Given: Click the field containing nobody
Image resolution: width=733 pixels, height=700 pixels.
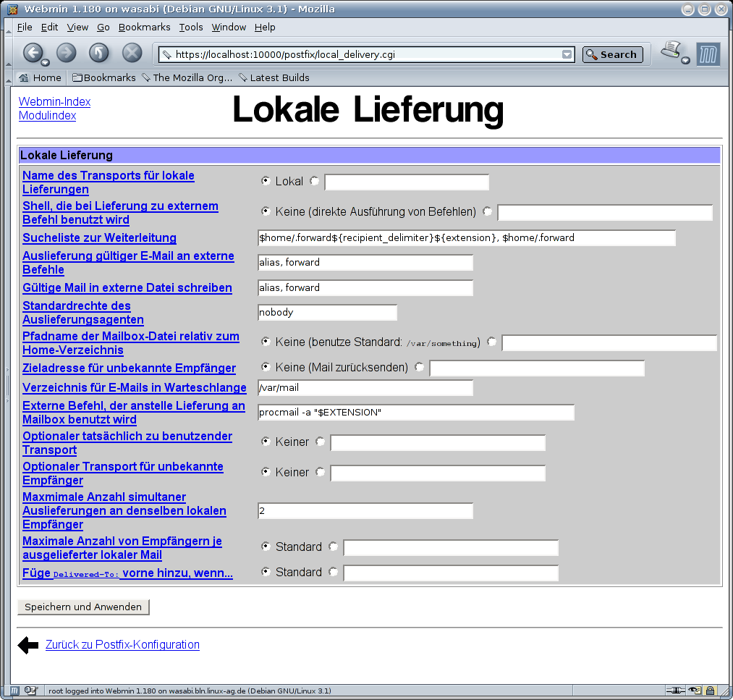Looking at the screenshot, I should (x=327, y=313).
